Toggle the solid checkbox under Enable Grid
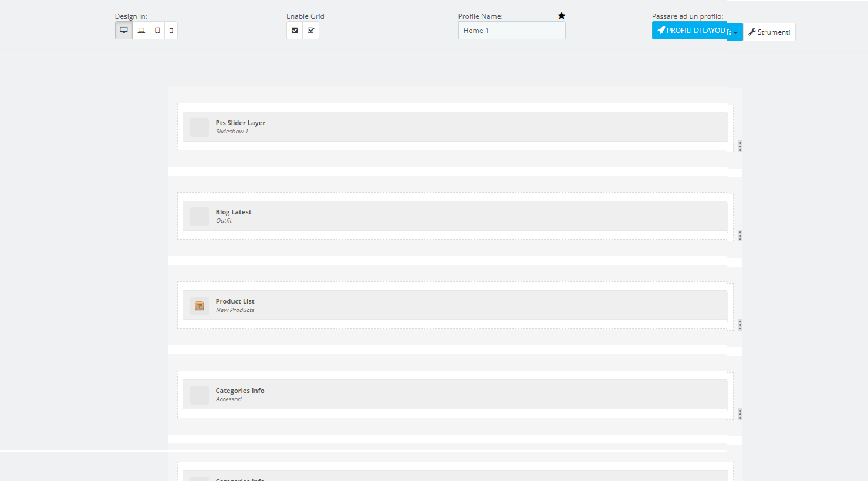 [x=295, y=31]
